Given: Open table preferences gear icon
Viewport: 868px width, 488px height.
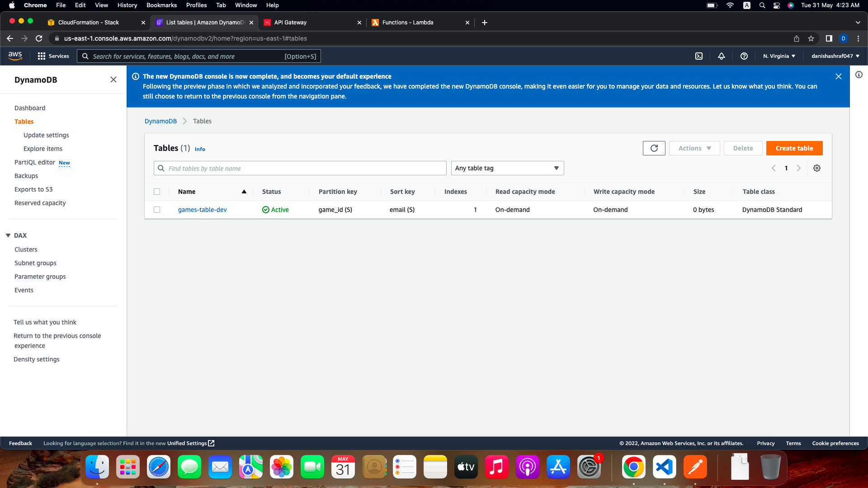Looking at the screenshot, I should click(x=817, y=168).
